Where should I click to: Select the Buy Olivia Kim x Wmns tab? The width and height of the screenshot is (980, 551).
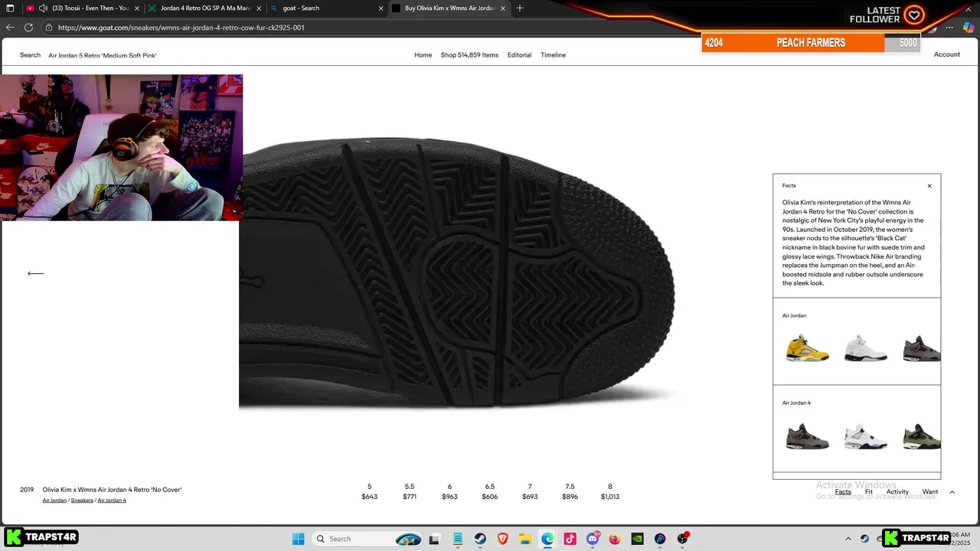click(448, 8)
